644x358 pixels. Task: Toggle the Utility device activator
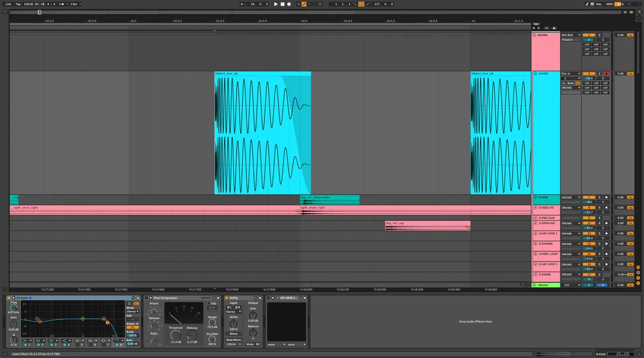(227, 297)
